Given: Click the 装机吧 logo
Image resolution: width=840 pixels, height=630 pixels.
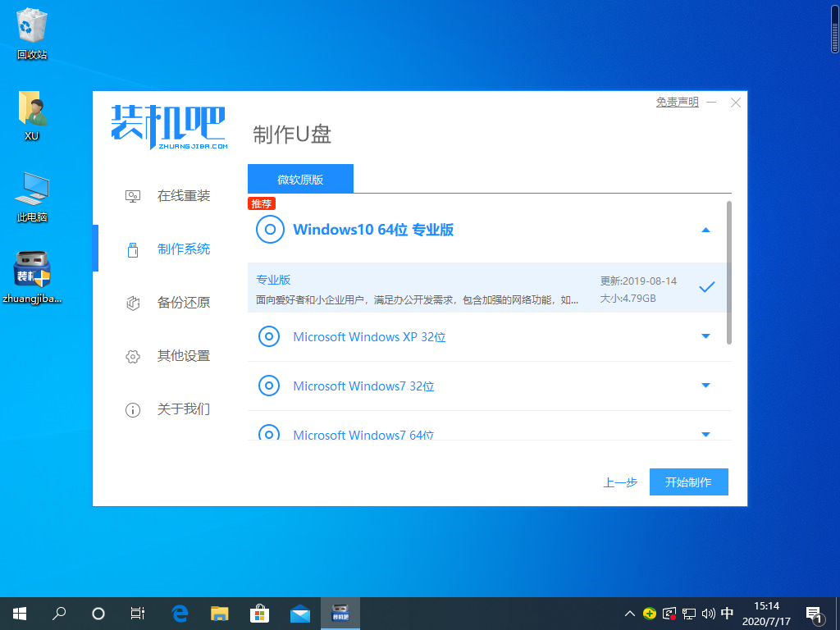Looking at the screenshot, I should (167, 128).
